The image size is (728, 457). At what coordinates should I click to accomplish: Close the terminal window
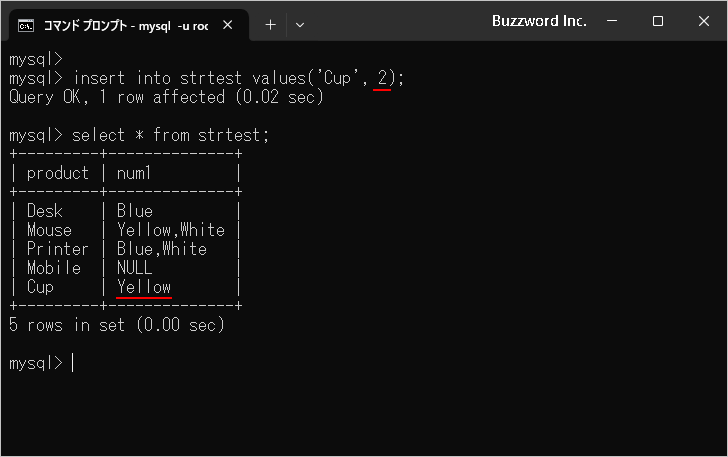(704, 21)
